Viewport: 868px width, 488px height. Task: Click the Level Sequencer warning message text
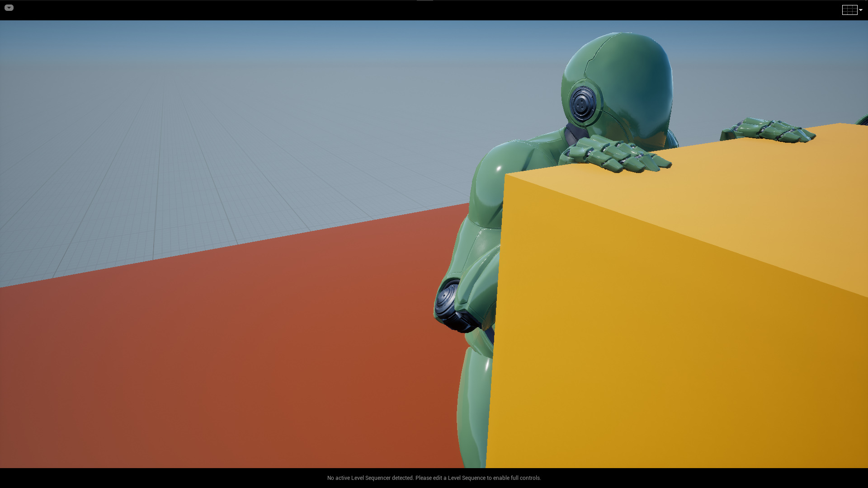point(434,478)
